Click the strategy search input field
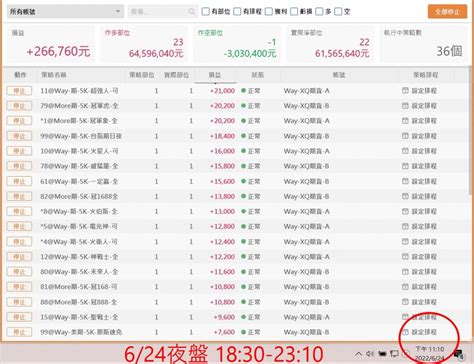Screen dimensions: 474x364 [x=163, y=12]
